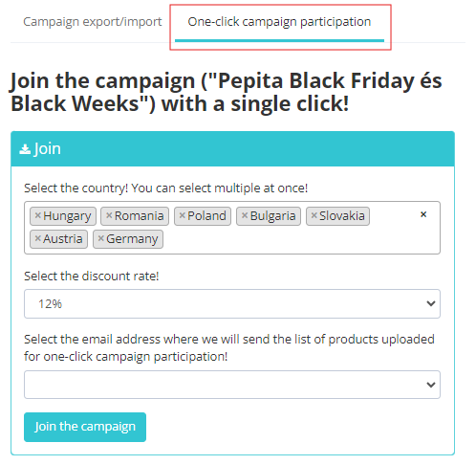Remove Bulgaria tag via its x icon
Screen dimensions: 476x465
click(x=245, y=215)
